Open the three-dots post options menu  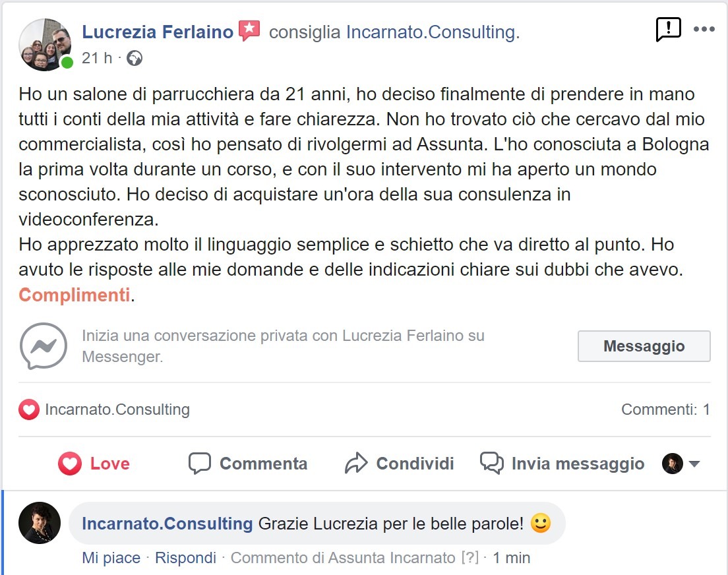(704, 30)
